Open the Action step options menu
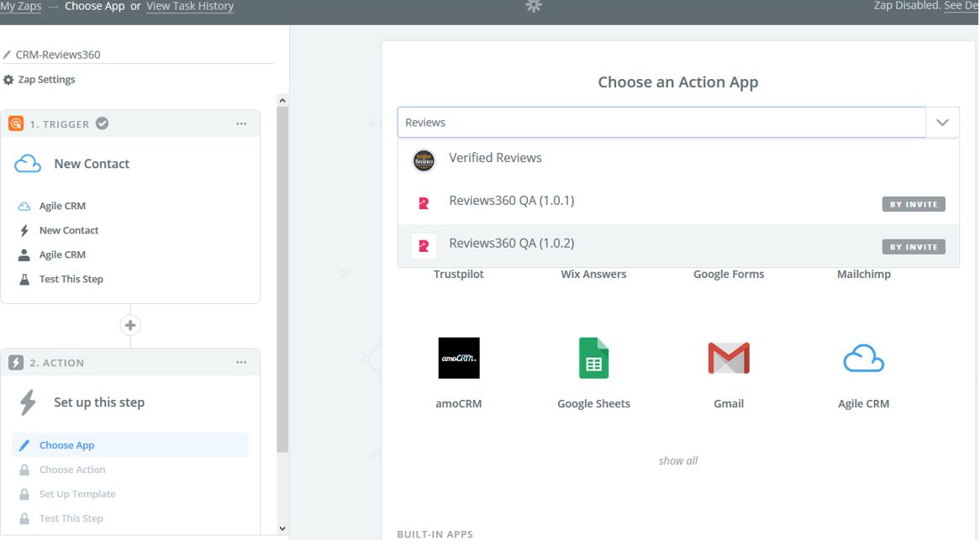 click(x=241, y=362)
